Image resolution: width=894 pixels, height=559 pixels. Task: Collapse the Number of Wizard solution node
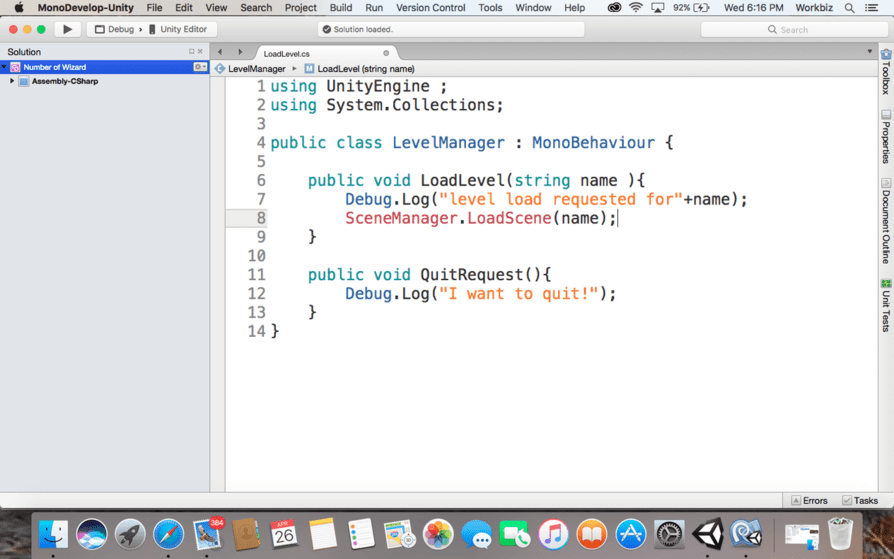(x=5, y=67)
